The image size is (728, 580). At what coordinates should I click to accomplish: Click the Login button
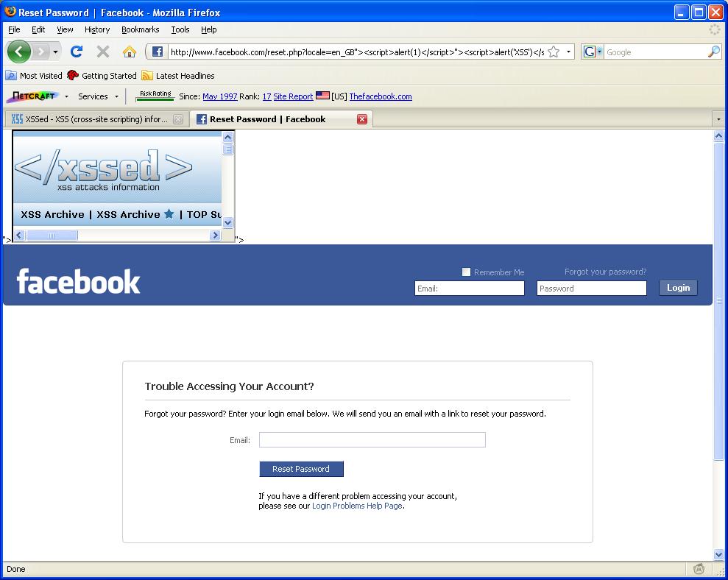click(x=679, y=288)
